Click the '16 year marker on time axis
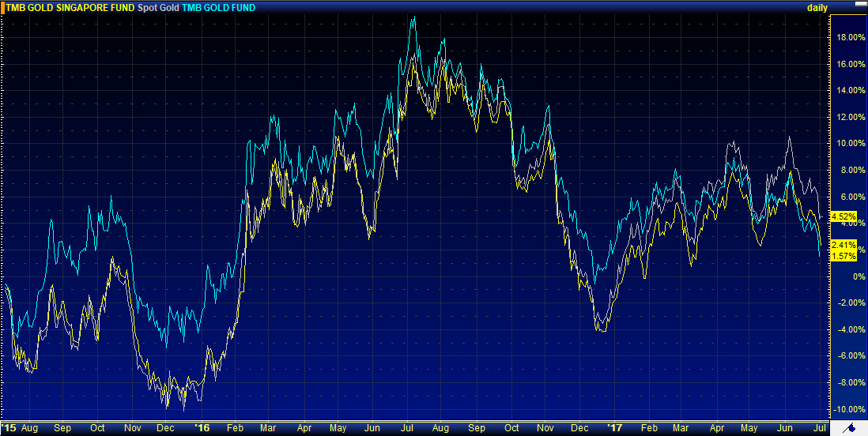Screen dimensions: 868x436 tap(202, 427)
